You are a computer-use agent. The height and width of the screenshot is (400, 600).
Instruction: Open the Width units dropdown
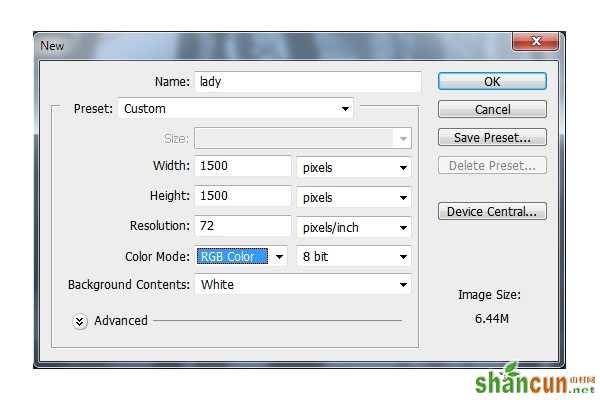(x=354, y=167)
